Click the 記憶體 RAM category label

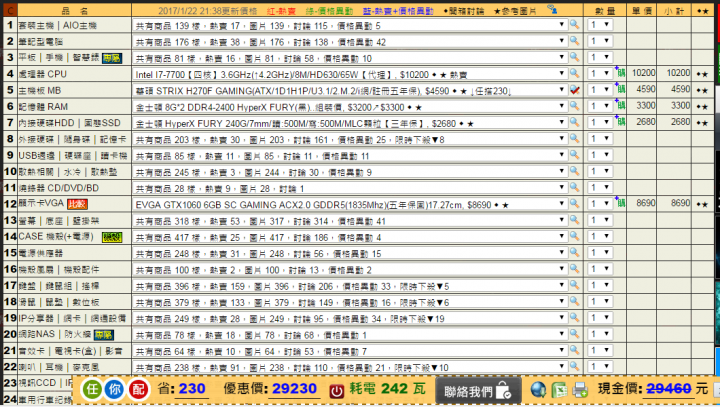pos(43,107)
